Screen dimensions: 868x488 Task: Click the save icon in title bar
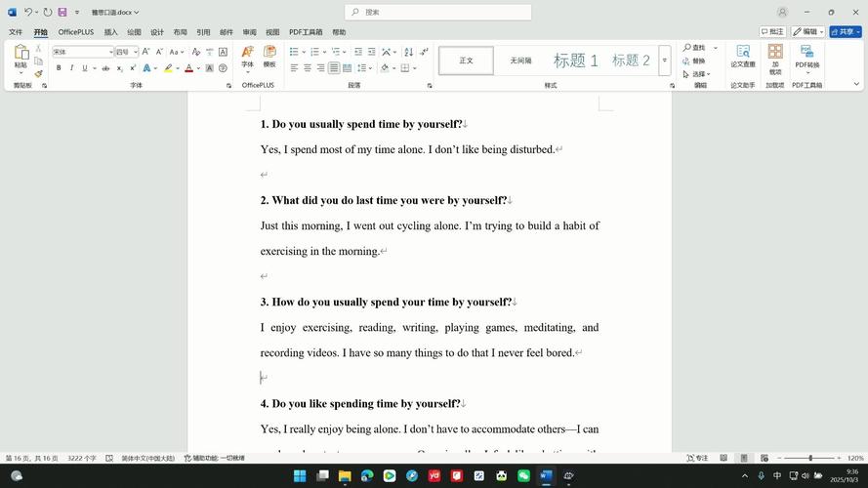(x=62, y=13)
